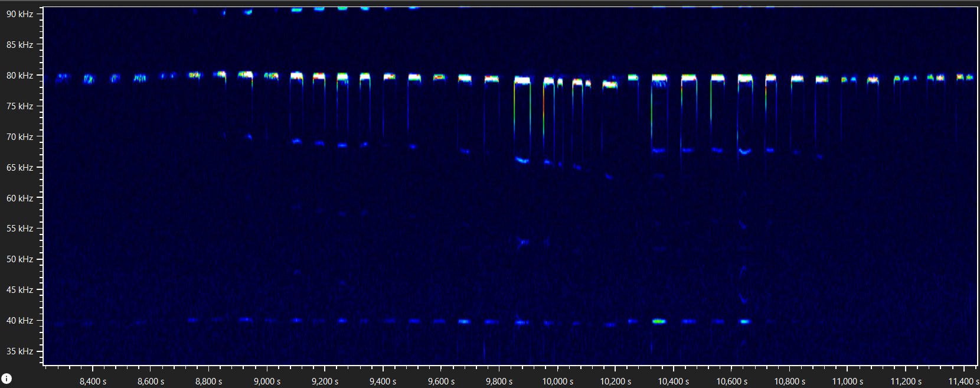Screen dimensions: 980x388
Task: Click the 40 kHz frequency axis label
Action: (x=19, y=321)
